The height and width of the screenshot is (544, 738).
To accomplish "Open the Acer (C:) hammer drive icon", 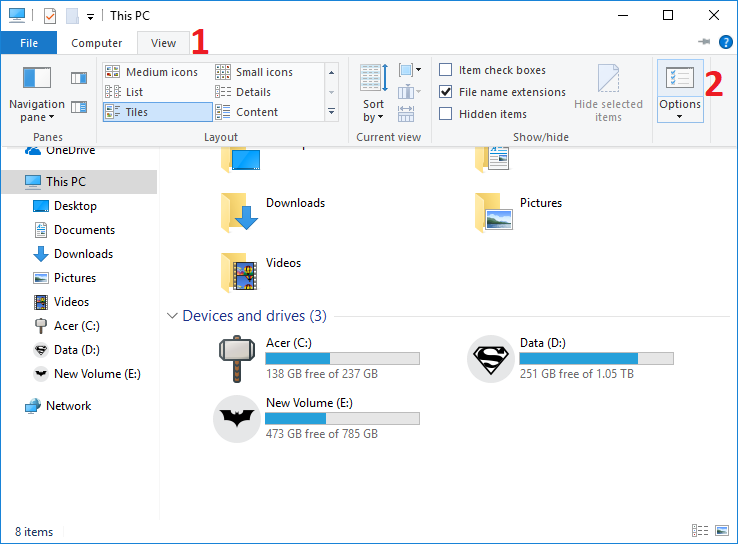I will (x=237, y=358).
